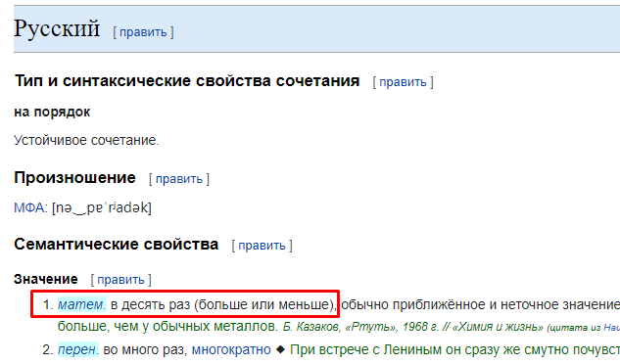
Task: Open the многократно link
Action: click(x=231, y=349)
